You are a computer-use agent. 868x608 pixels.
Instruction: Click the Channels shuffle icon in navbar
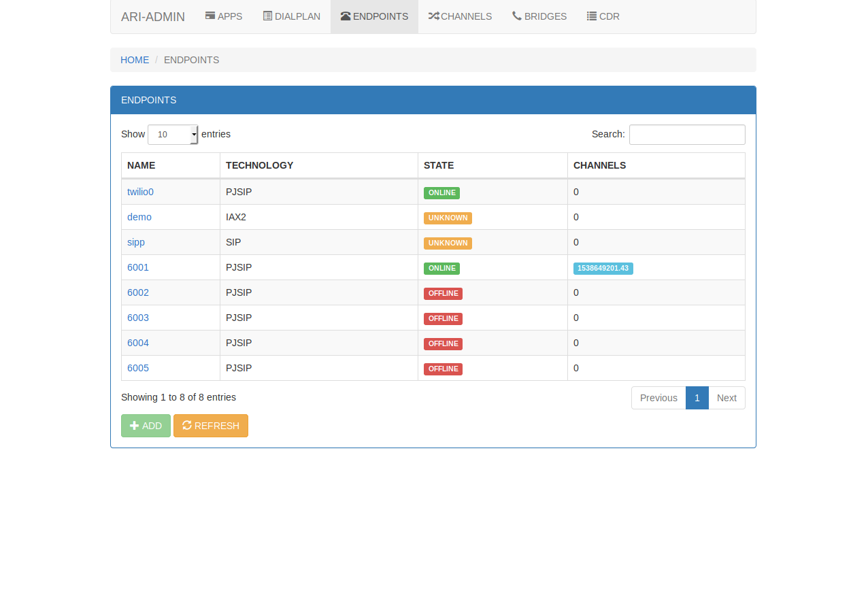(433, 16)
